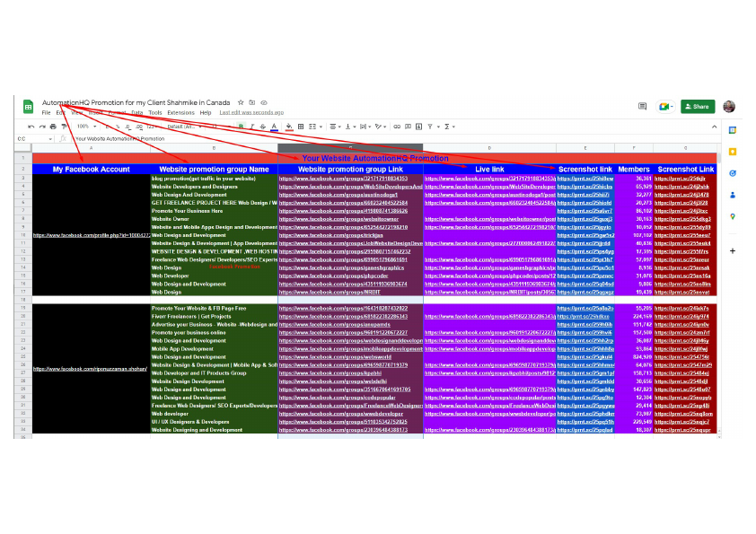Click the Last edit was seconds ago link
This screenshot has height=534, width=756.
pyautogui.click(x=251, y=113)
